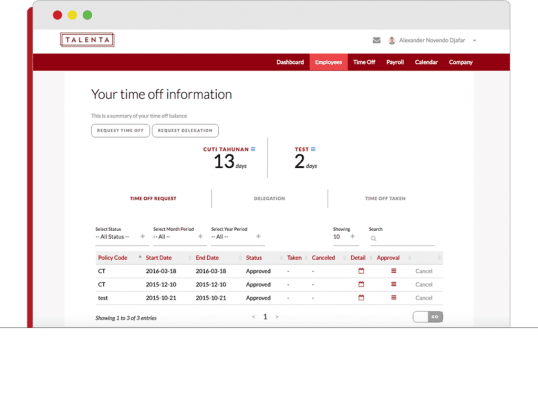Toggle the GO page switch

tap(428, 317)
